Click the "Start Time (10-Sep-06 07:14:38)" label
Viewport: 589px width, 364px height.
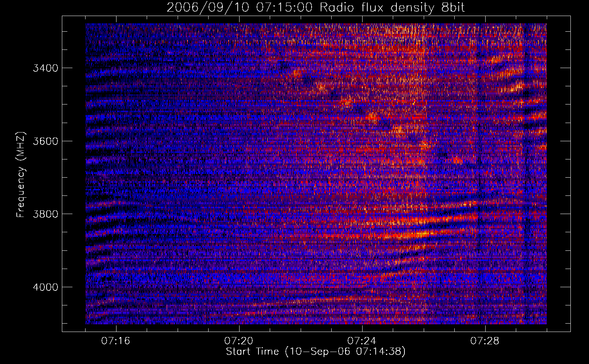point(316,352)
